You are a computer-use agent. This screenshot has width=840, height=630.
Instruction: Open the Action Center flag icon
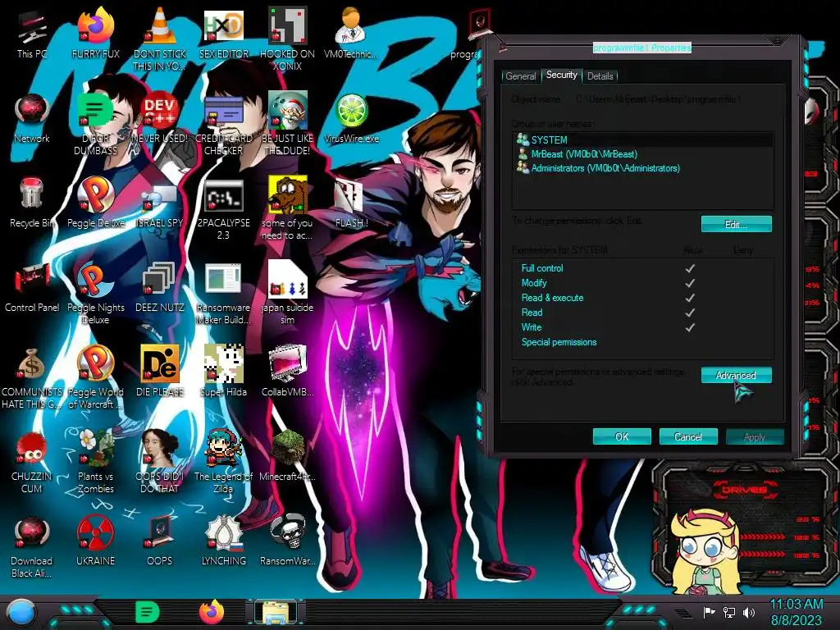(710, 612)
